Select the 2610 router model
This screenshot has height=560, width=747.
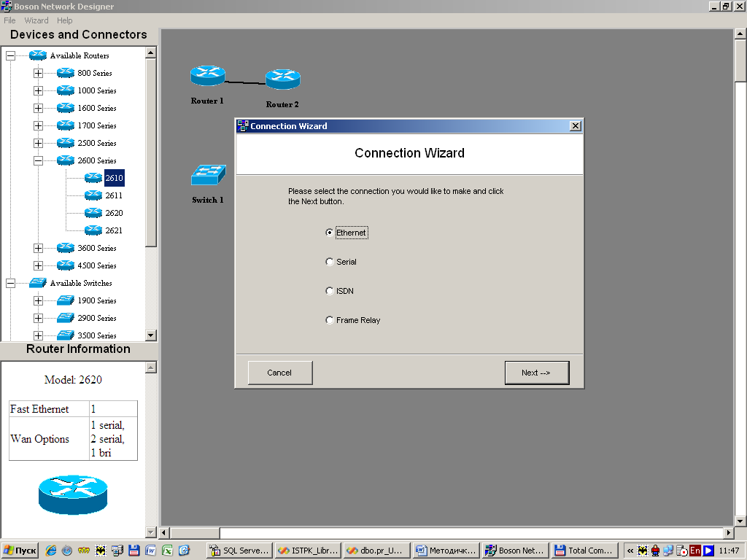(114, 178)
